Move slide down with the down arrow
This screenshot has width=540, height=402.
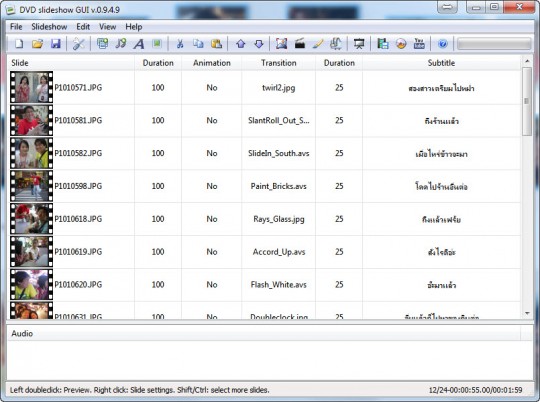[x=259, y=44]
